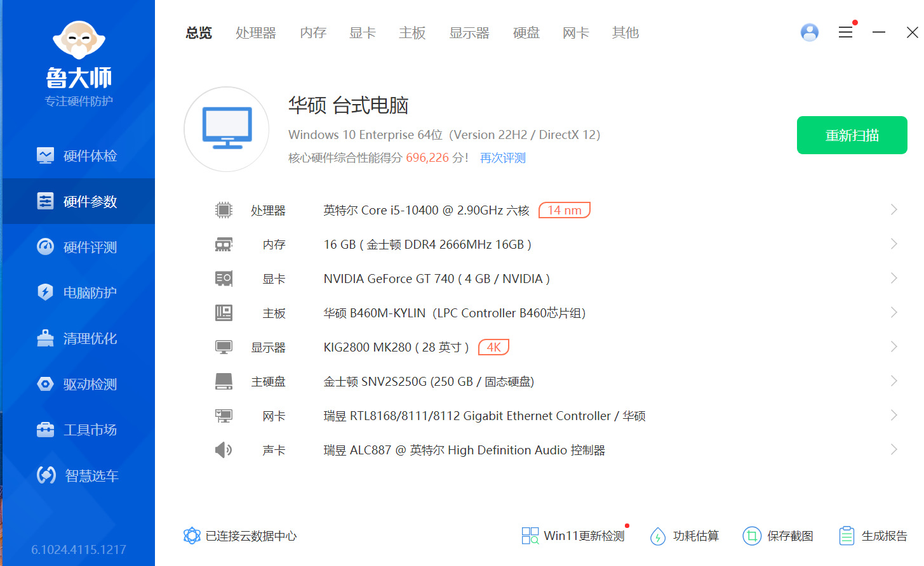The image size is (924, 566).
Task: Expand the 声卡 row chevron
Action: (894, 450)
